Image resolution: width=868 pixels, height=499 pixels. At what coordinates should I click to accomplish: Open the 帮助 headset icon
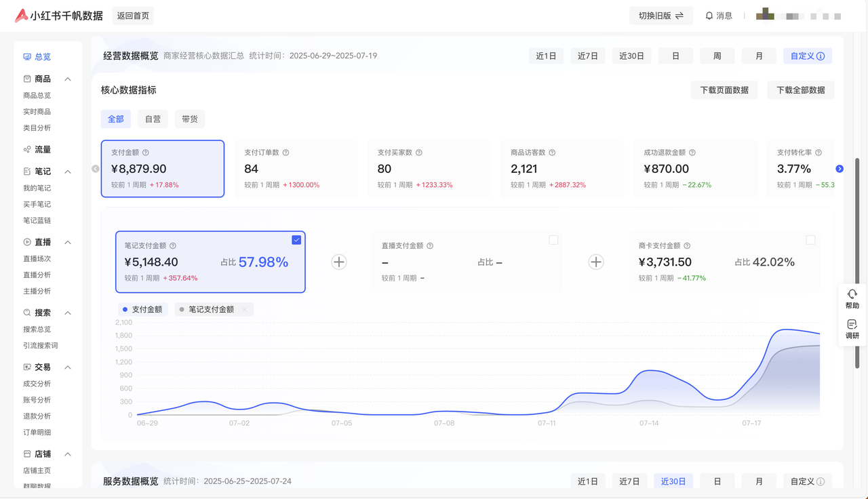coord(852,294)
